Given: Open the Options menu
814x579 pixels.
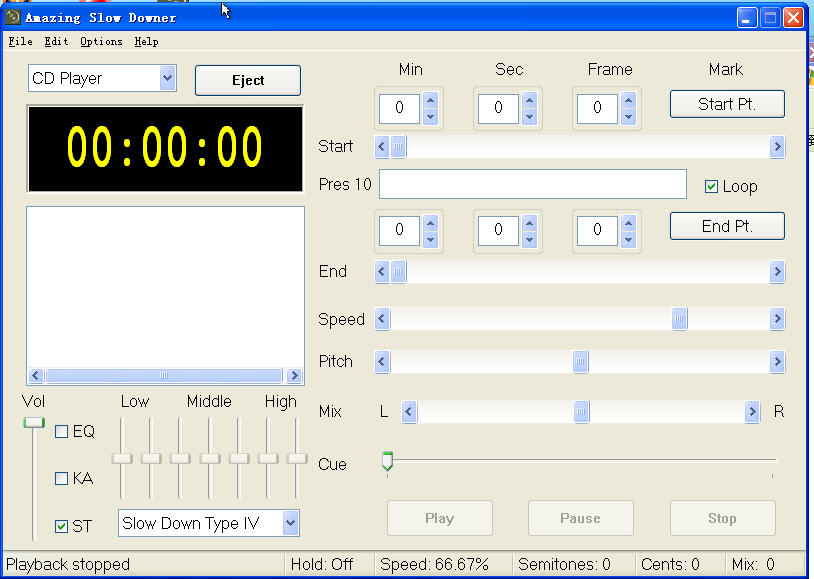Looking at the screenshot, I should pos(101,42).
